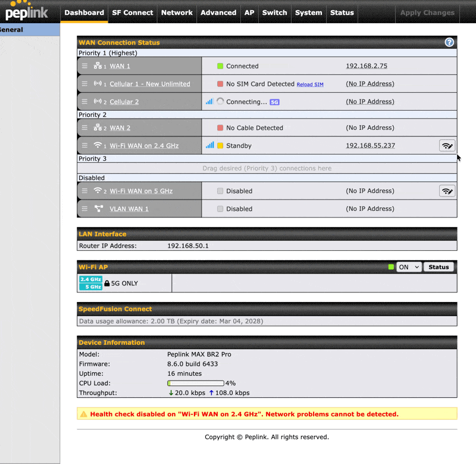The height and width of the screenshot is (464, 476).
Task: Click the Wi-Fi WAN 2.4 GHz drag handle
Action: [x=84, y=145]
